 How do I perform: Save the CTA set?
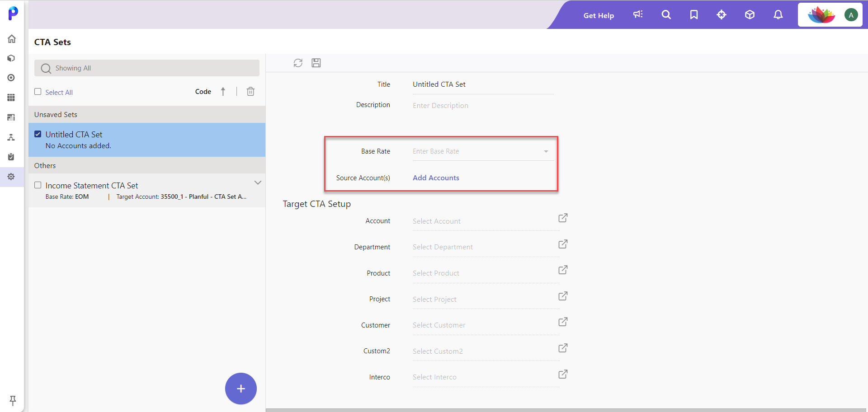pos(316,63)
